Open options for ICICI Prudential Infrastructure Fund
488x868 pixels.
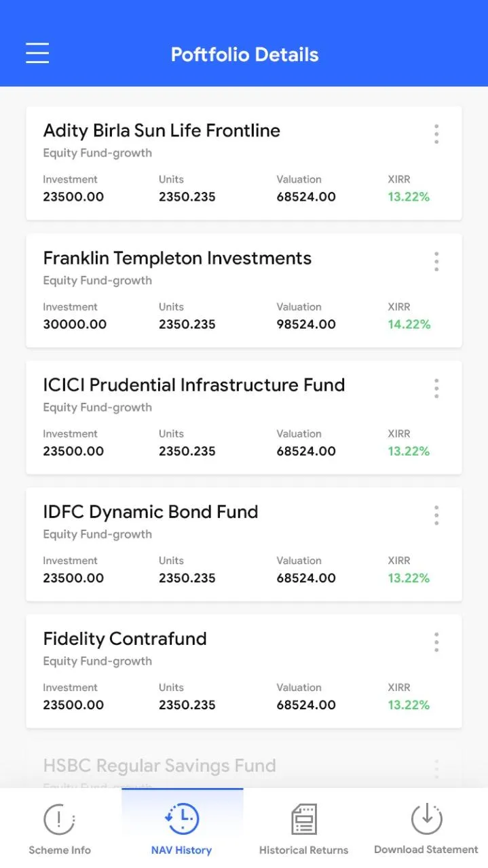436,388
